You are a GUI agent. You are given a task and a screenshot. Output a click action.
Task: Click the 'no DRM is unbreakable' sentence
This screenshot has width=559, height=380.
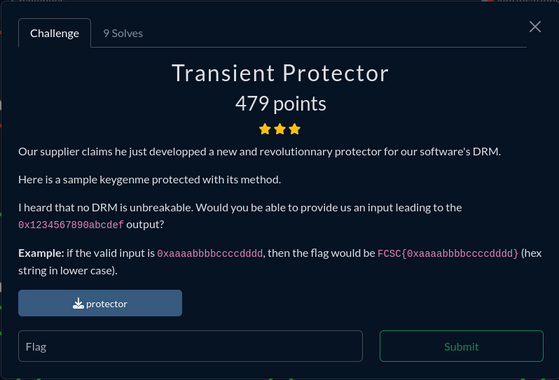(x=240, y=208)
